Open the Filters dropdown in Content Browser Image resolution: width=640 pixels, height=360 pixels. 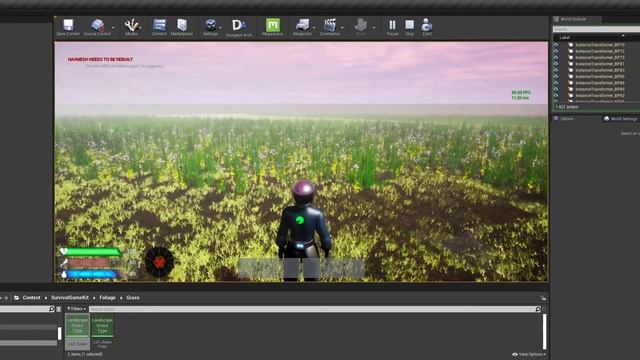pos(76,309)
